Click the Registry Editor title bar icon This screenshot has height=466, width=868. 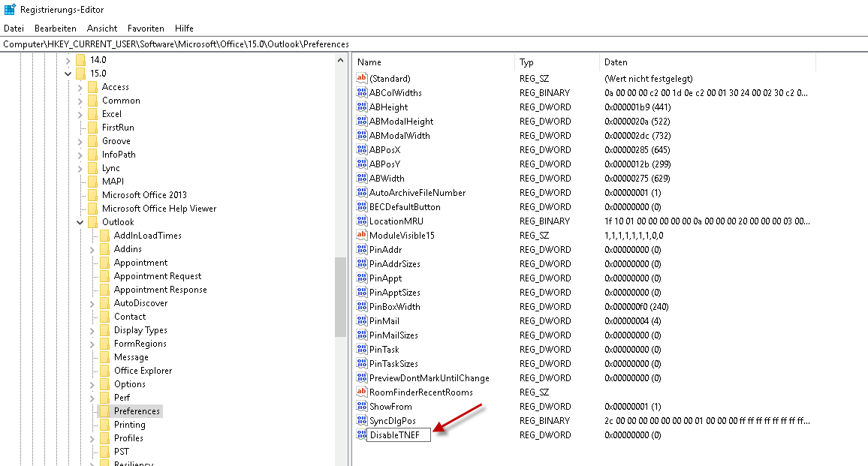click(10, 10)
